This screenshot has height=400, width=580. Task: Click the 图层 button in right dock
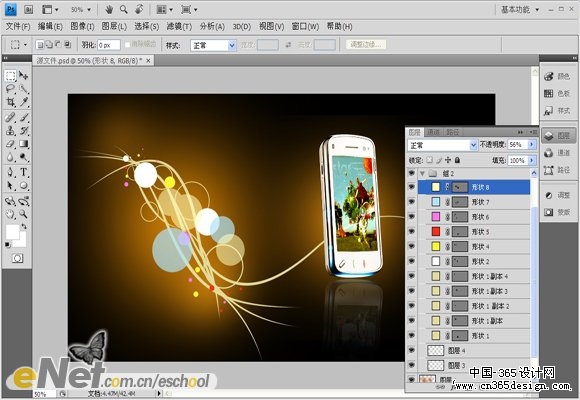click(559, 136)
